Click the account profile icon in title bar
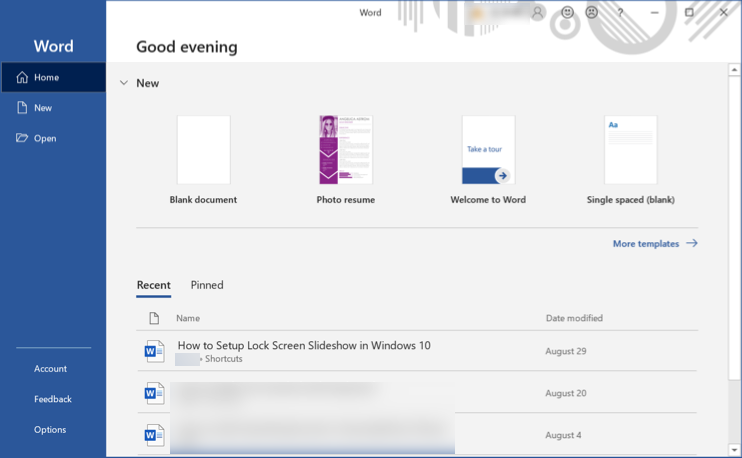This screenshot has width=742, height=458. [x=538, y=13]
